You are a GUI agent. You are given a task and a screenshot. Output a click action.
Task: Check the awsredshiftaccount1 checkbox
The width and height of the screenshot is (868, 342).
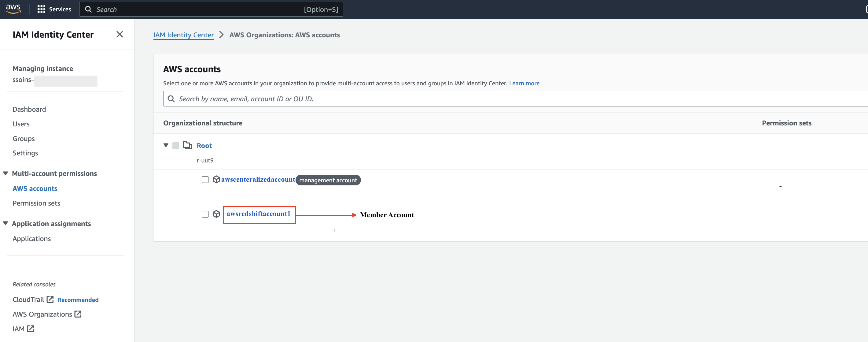tap(205, 214)
